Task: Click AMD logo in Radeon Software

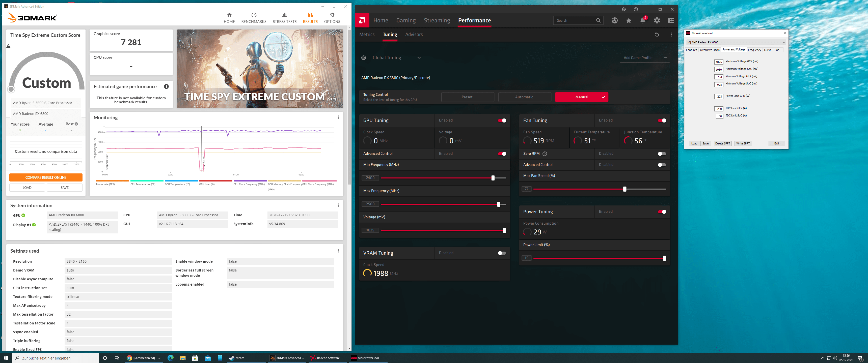Action: [362, 20]
